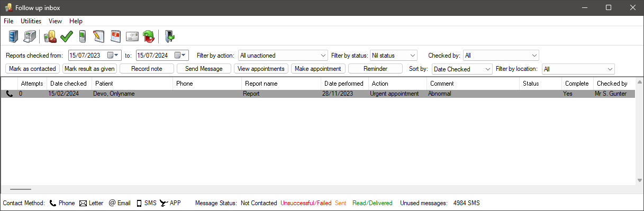The height and width of the screenshot is (211, 644).
Task: Click the Make appointment button
Action: point(318,69)
